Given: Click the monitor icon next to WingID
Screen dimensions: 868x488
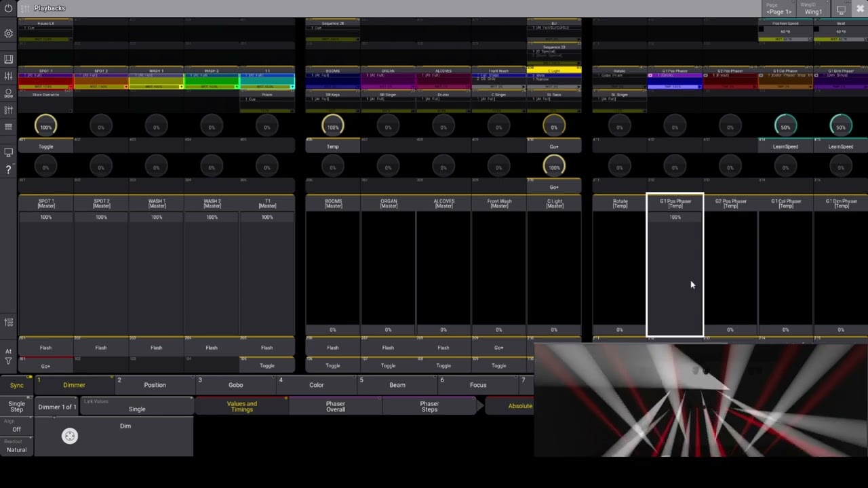Looking at the screenshot, I should (841, 9).
